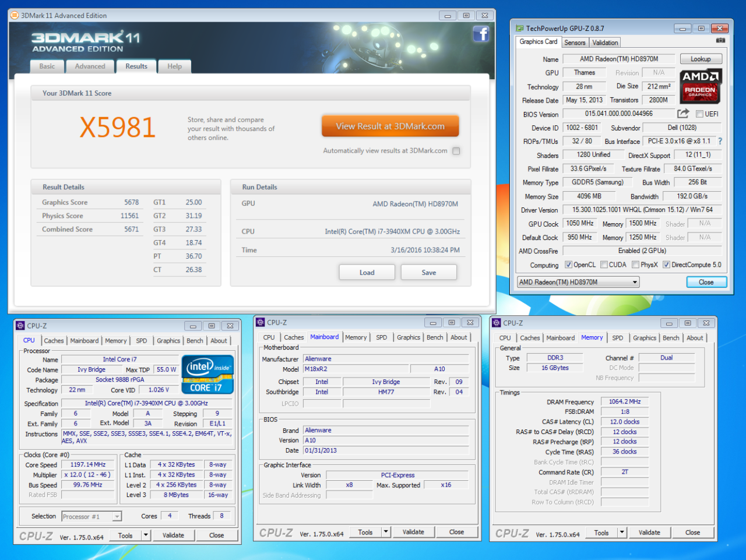Click the share BIOS icon in GPU-Z
The image size is (746, 560).
[x=683, y=114]
